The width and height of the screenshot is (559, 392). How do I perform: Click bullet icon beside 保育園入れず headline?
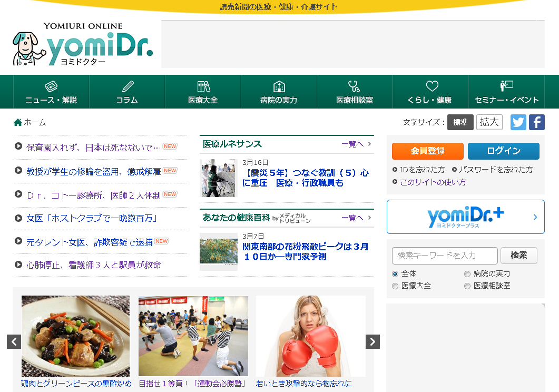(18, 146)
